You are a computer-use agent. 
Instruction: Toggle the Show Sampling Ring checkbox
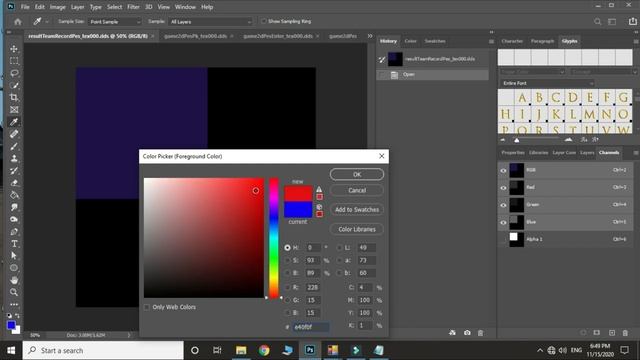(x=264, y=21)
